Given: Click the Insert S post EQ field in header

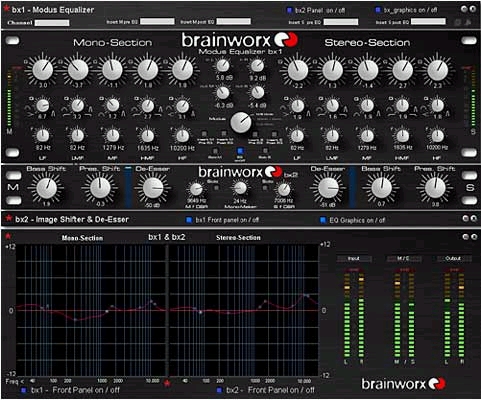Looking at the screenshot, I should tap(428, 22).
